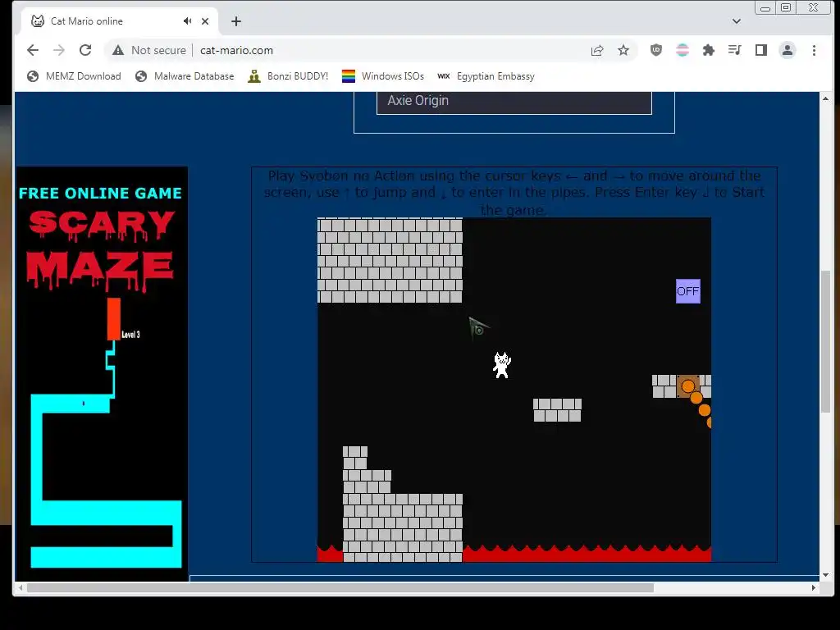The image size is (840, 630).
Task: Click the "FREE ONLINE GAME" ad heading
Action: (100, 193)
